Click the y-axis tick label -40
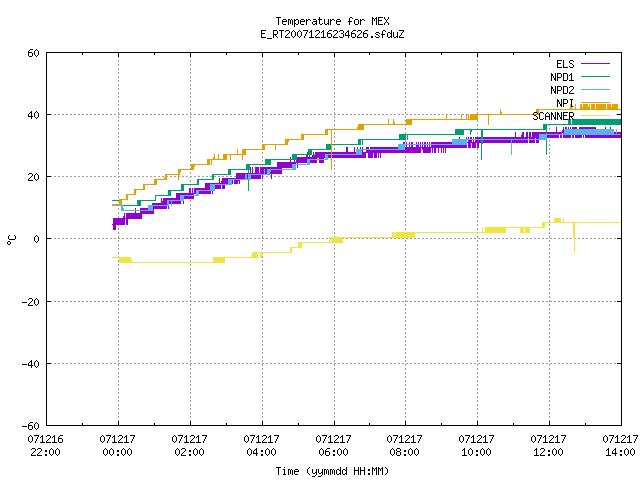This screenshot has width=640, height=480. [31, 364]
